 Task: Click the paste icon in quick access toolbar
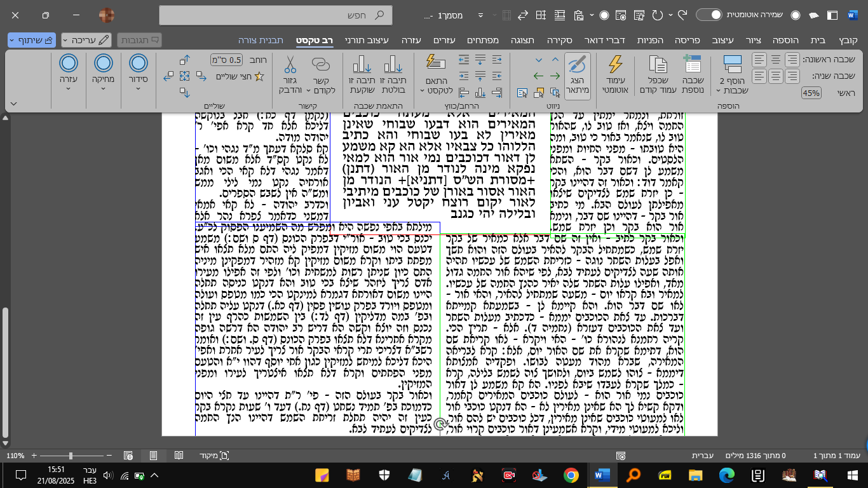[578, 15]
